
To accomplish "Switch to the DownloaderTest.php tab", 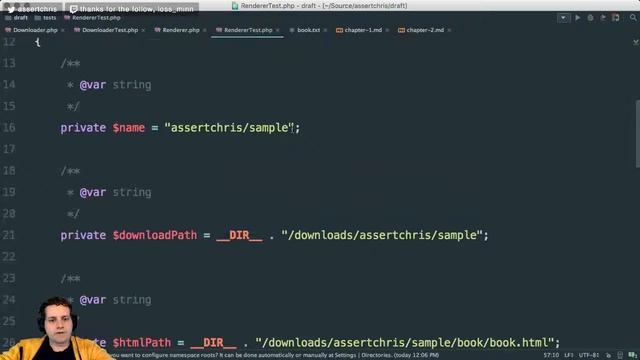I will [x=109, y=30].
